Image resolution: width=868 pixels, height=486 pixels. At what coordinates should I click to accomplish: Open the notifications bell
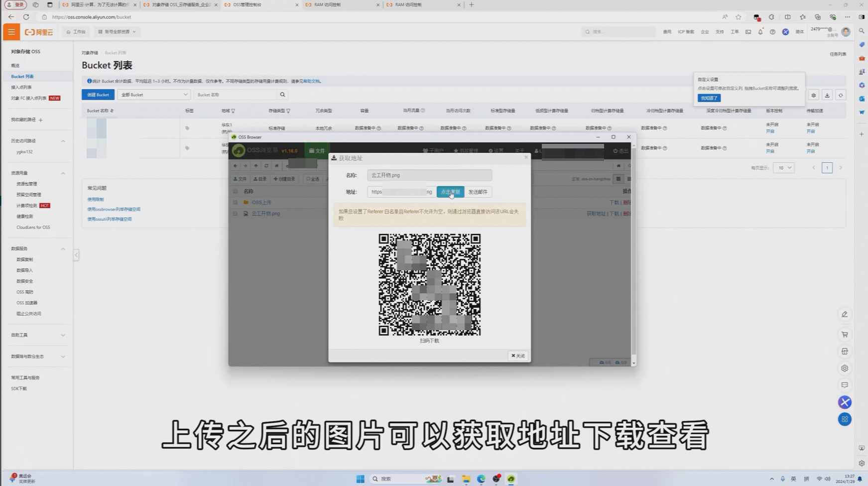pos(760,32)
